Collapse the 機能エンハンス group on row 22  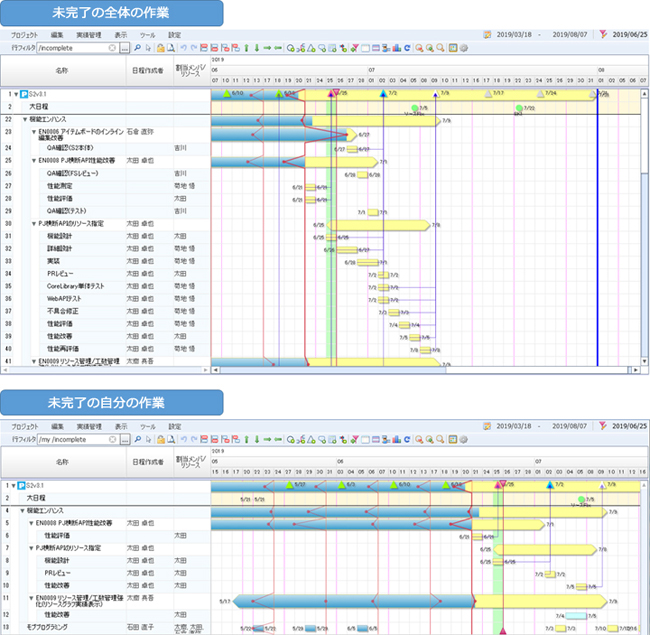(x=24, y=119)
